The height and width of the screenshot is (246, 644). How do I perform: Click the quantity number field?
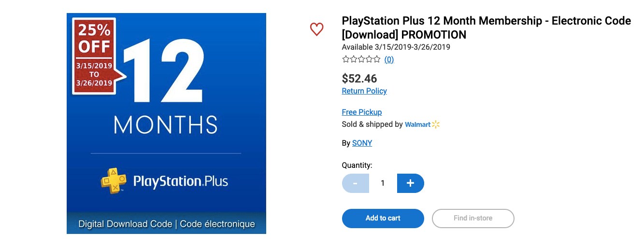pos(383,183)
